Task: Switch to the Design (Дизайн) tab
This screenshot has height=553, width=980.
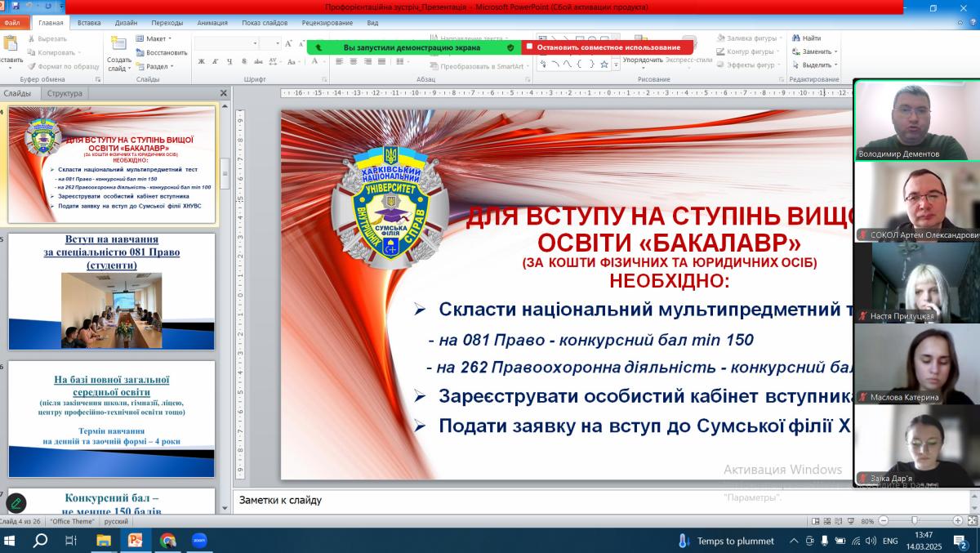Action: click(126, 23)
